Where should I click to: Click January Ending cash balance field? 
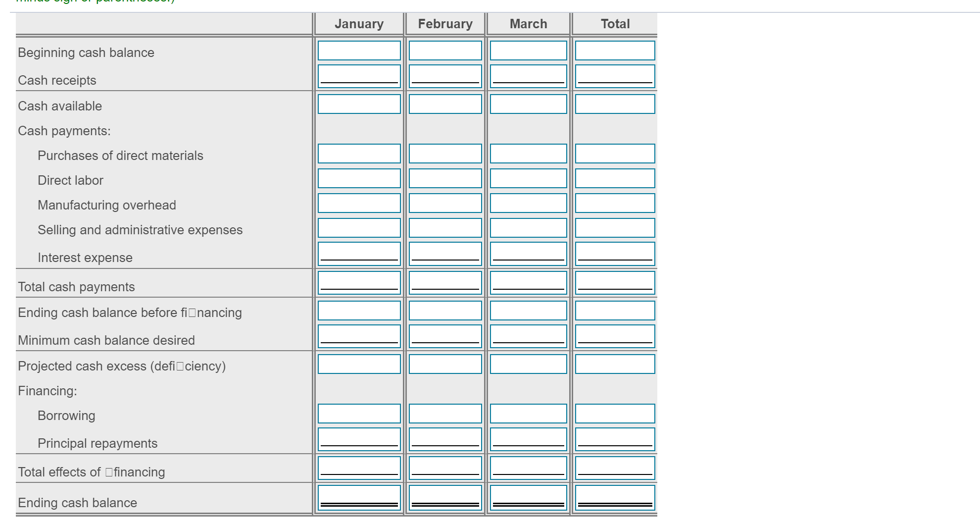359,498
